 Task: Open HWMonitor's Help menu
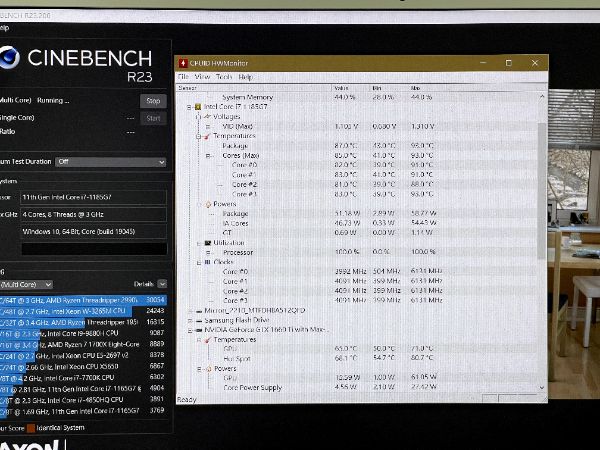tap(245, 77)
